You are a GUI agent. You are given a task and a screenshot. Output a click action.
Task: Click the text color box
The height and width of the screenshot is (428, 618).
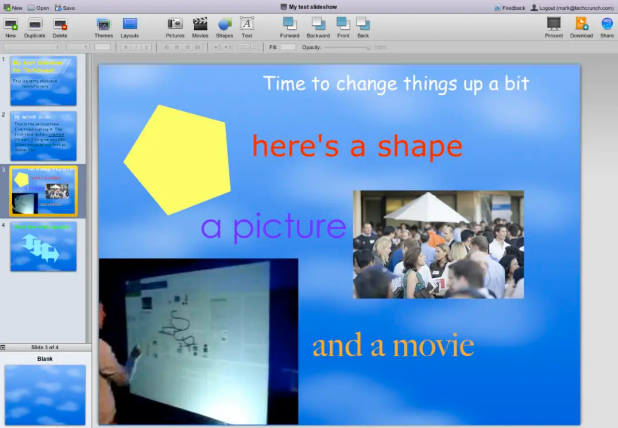click(x=102, y=47)
